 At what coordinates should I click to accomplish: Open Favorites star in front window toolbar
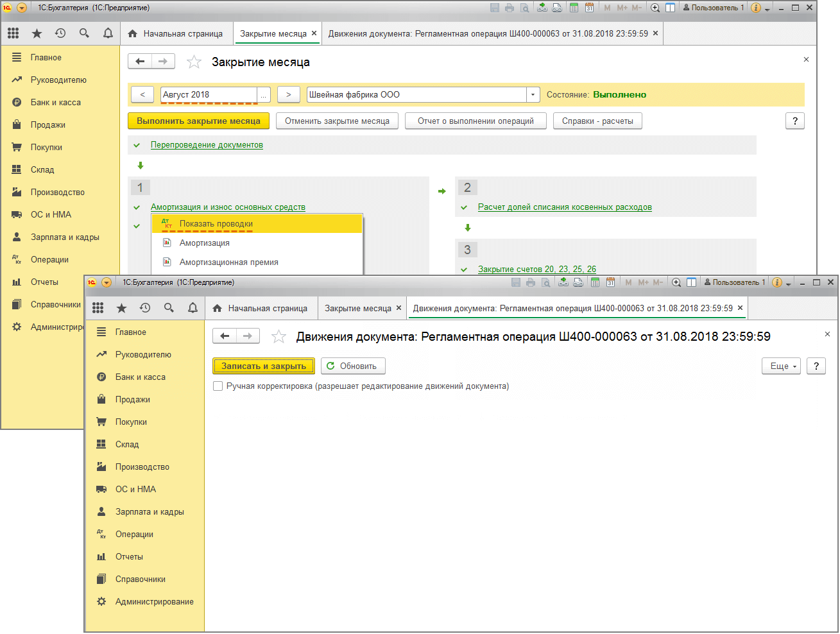(x=121, y=308)
